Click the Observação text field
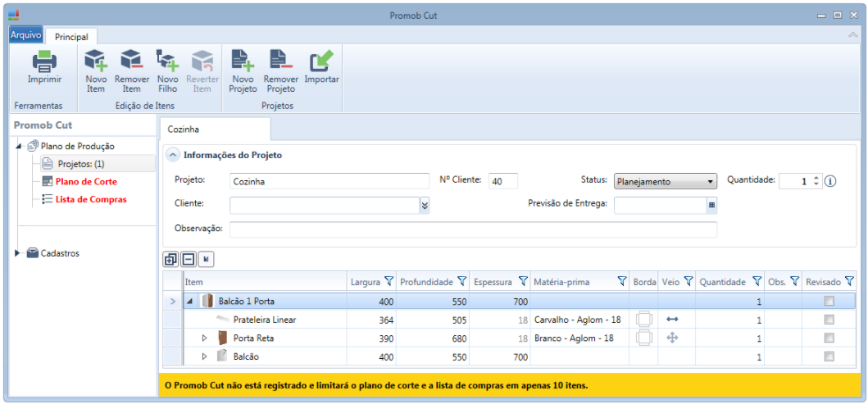This screenshot has height=404, width=868. pyautogui.click(x=473, y=229)
